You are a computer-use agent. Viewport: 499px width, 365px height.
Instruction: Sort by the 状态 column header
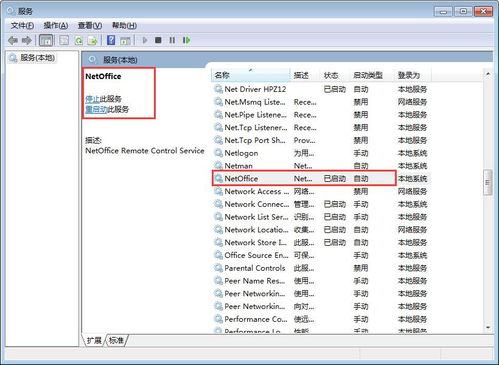pyautogui.click(x=335, y=75)
